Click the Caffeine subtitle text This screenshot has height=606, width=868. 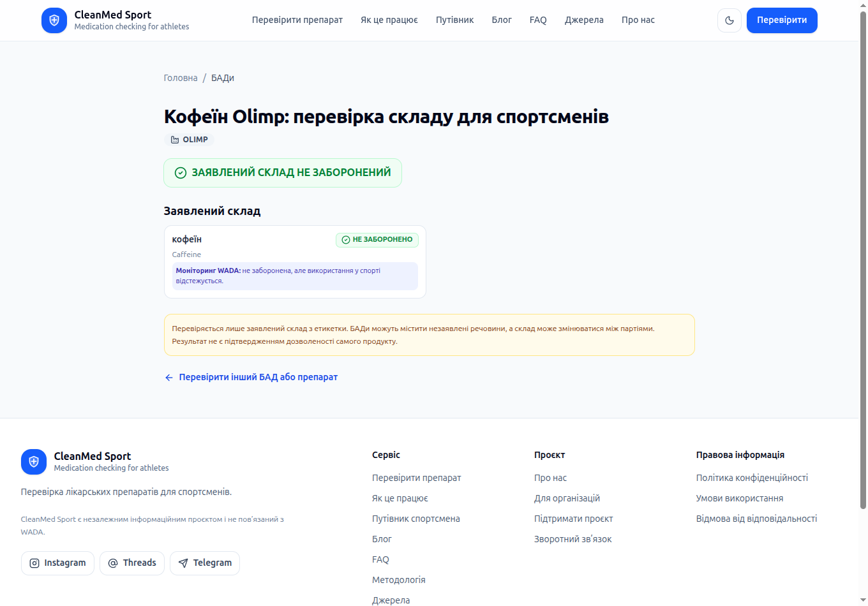coord(186,255)
